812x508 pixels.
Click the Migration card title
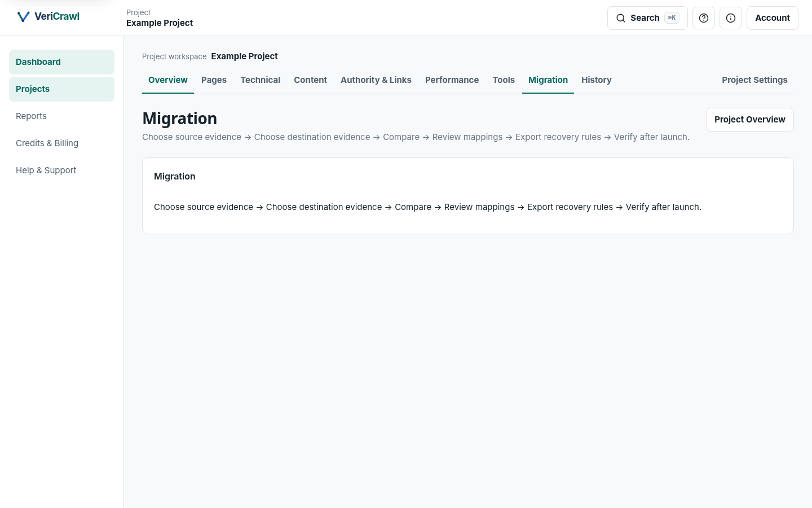[175, 177]
